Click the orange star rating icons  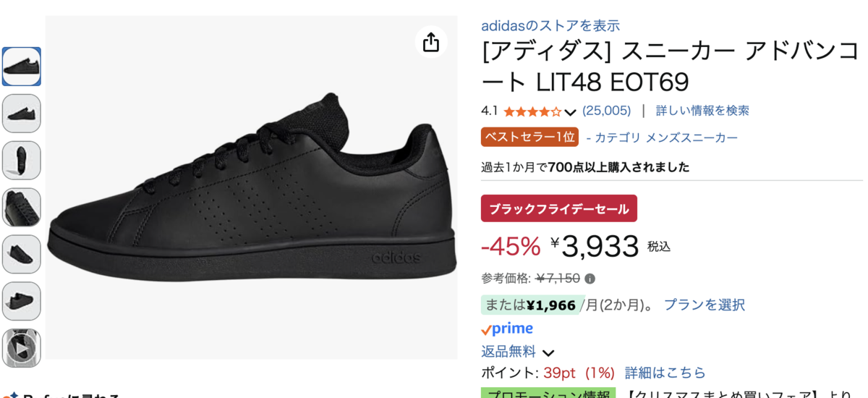tap(532, 111)
